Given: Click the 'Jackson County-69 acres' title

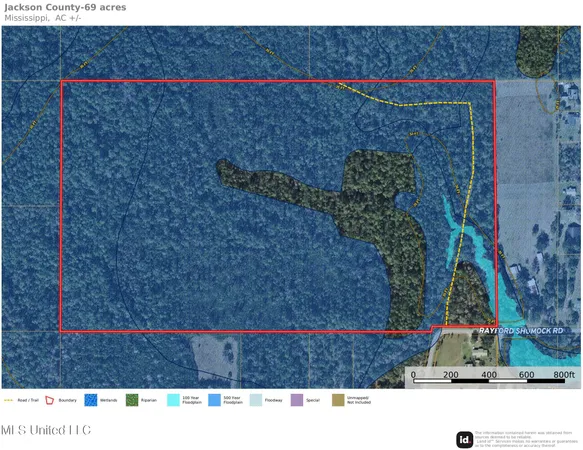Looking at the screenshot, I should tap(65, 7).
